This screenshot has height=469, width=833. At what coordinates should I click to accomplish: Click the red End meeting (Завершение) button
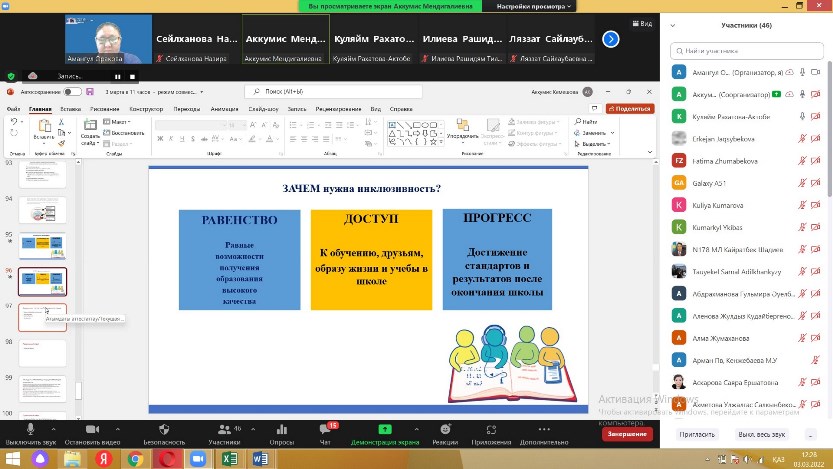pyautogui.click(x=627, y=434)
